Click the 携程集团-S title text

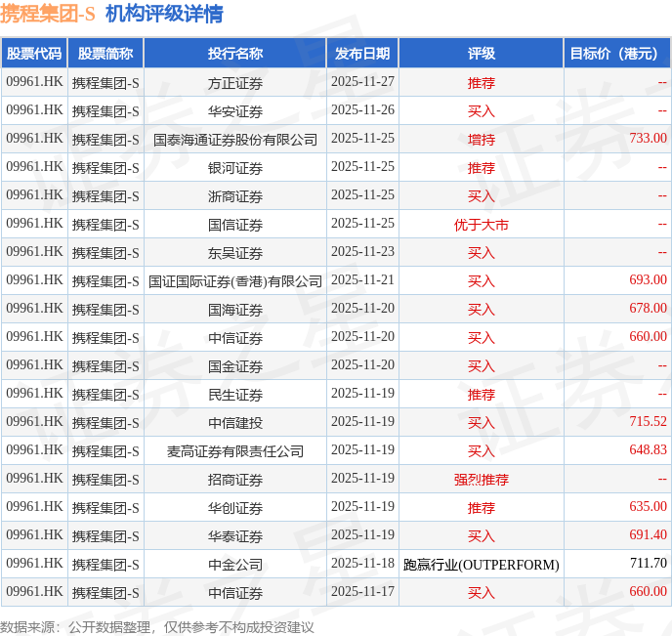[x=47, y=14]
